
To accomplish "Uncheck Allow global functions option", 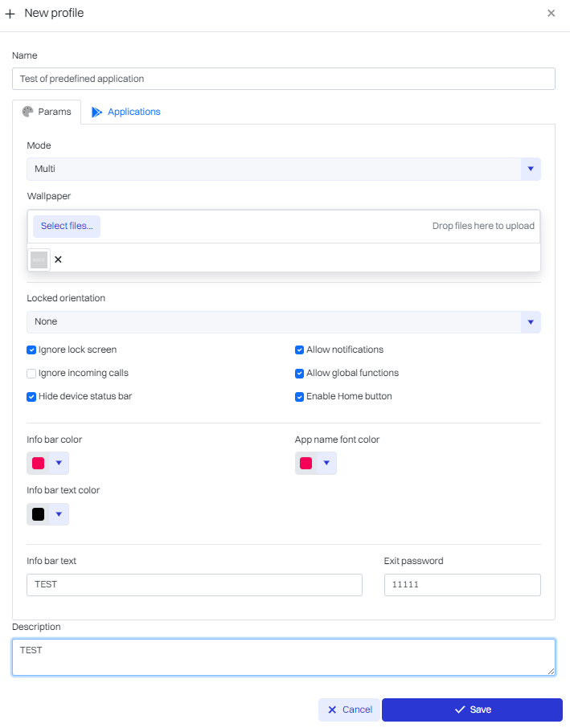I will (x=299, y=374).
